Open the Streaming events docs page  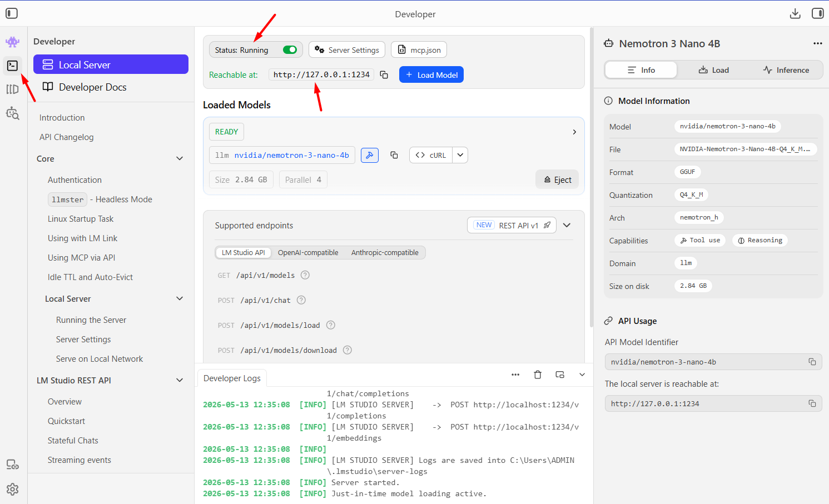click(x=79, y=460)
